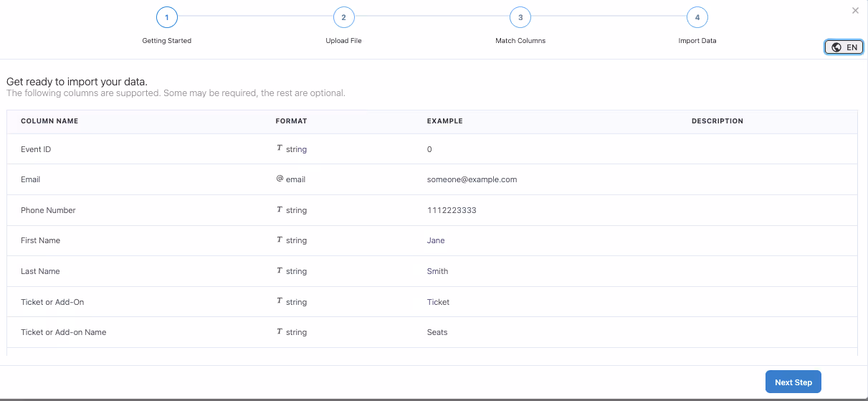Select step 3 circle Match Columns
The image size is (868, 401).
(520, 17)
